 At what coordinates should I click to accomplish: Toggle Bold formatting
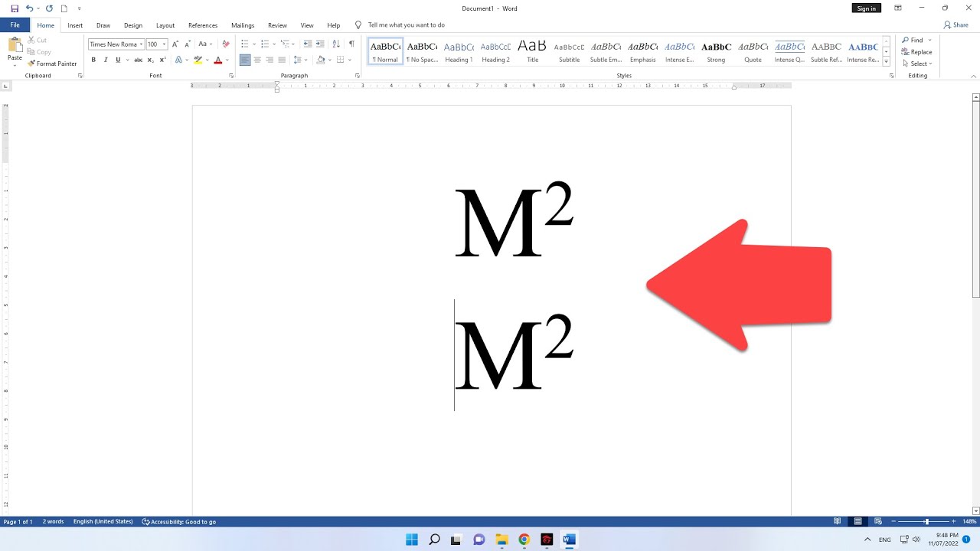coord(93,60)
